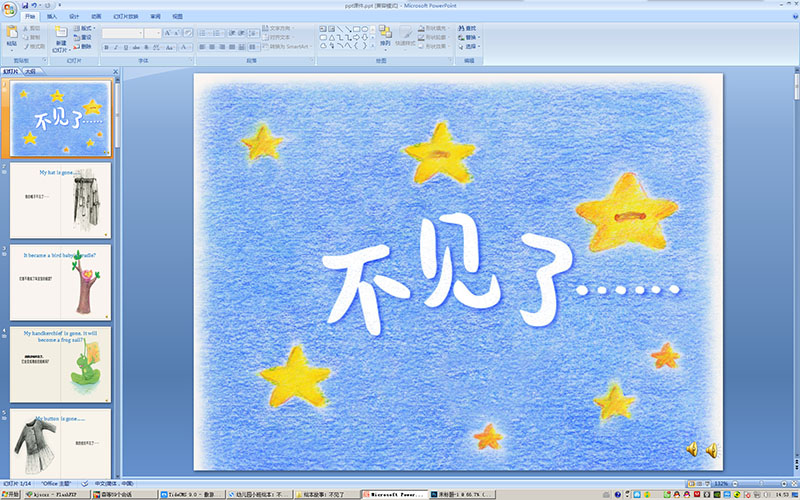Select the oval shape in shapes gallery

(365, 29)
